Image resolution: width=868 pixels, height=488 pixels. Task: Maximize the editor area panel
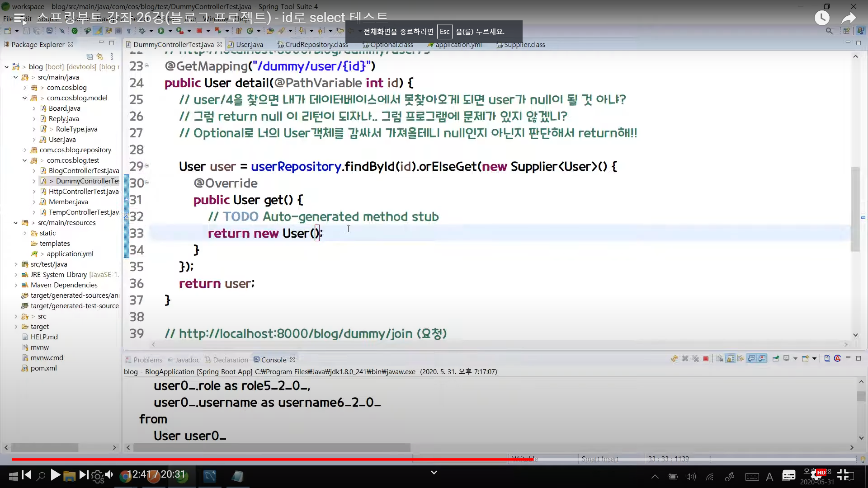point(859,43)
